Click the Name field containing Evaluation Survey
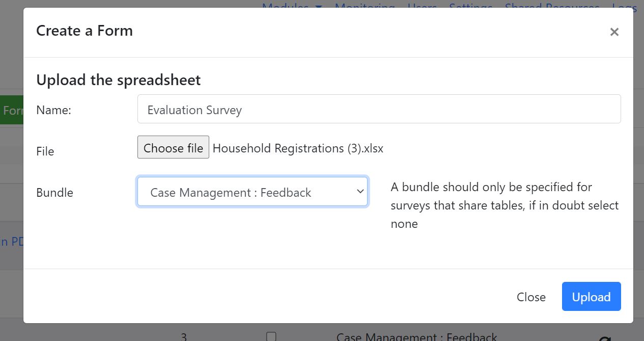This screenshot has height=341, width=644. pos(379,109)
